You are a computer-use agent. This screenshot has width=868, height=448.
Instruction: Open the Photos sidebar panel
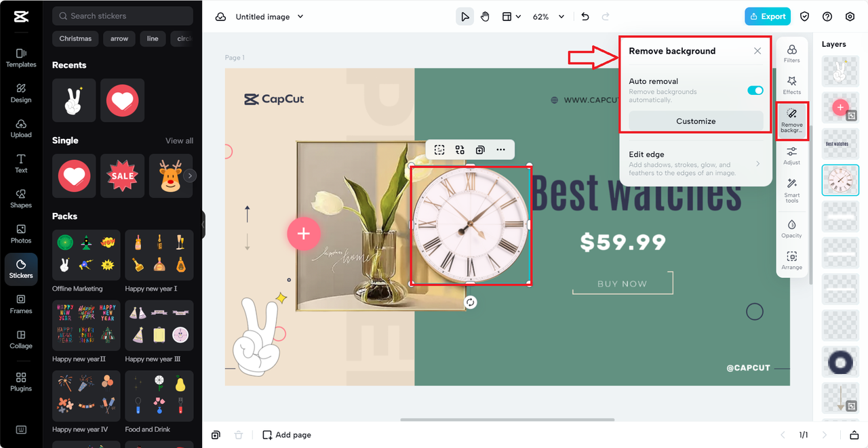pyautogui.click(x=21, y=234)
